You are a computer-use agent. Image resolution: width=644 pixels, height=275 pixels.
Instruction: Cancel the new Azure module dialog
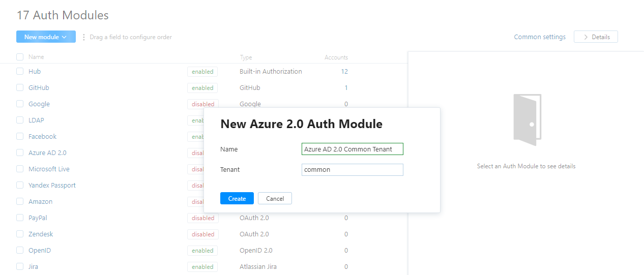275,198
